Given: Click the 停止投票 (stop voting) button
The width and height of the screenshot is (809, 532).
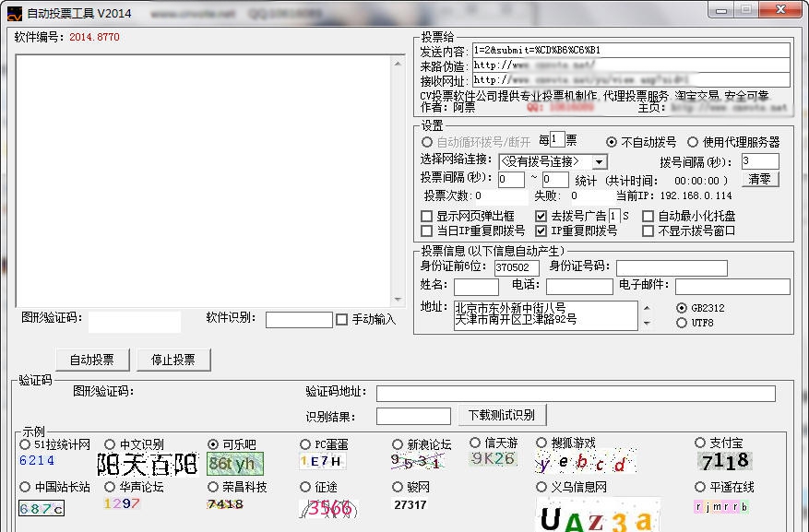Looking at the screenshot, I should coord(173,360).
